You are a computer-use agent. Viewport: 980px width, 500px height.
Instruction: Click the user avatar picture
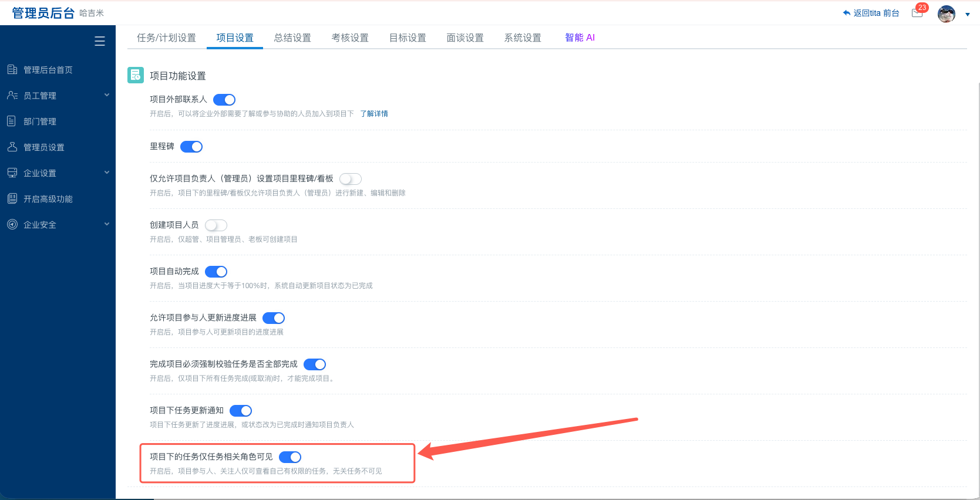(947, 13)
